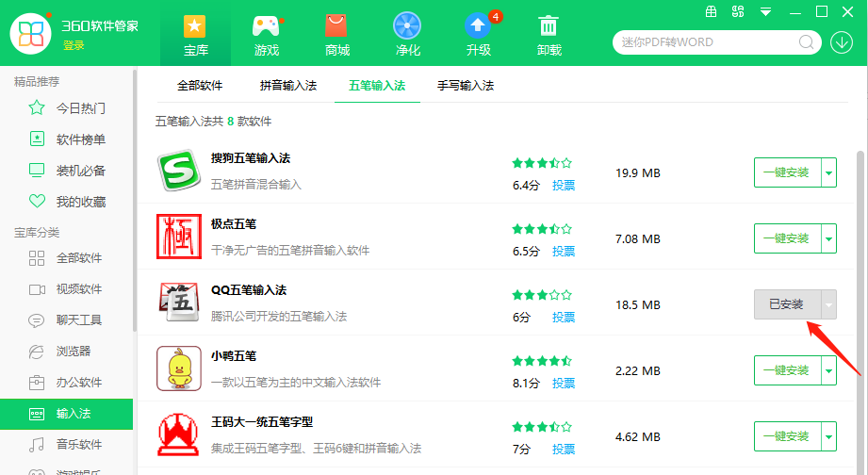868x475 pixels.
Task: Install 王码大一统五笔字型 with 一键安装
Action: click(x=787, y=436)
